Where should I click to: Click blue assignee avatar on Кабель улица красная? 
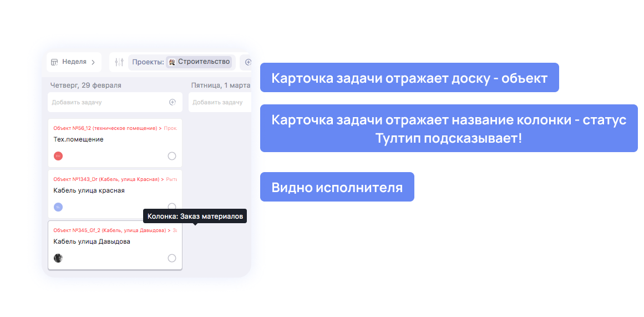[58, 207]
